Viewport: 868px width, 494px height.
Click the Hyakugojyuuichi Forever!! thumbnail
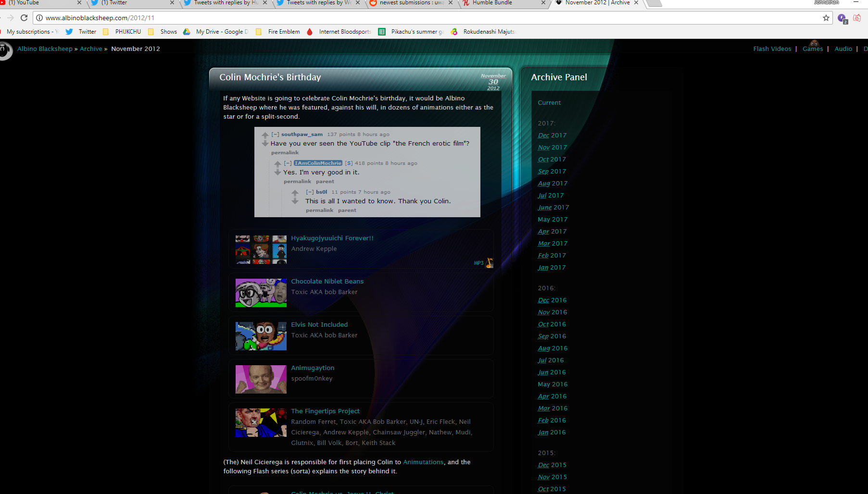[x=261, y=249]
